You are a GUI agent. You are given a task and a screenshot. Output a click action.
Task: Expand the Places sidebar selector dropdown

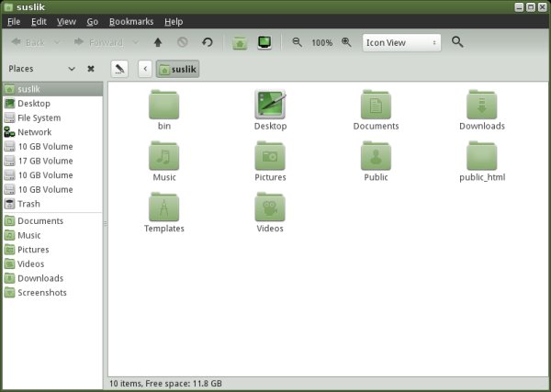coord(72,69)
